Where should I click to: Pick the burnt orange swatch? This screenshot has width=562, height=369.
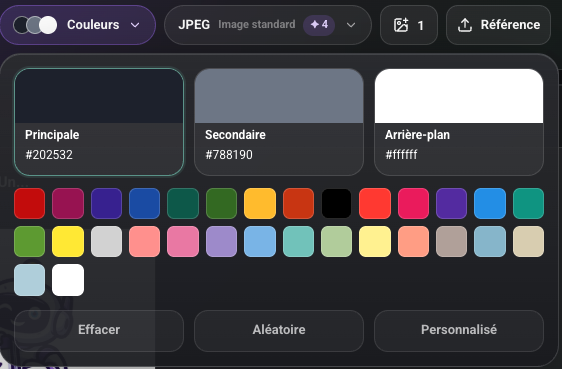(x=298, y=203)
